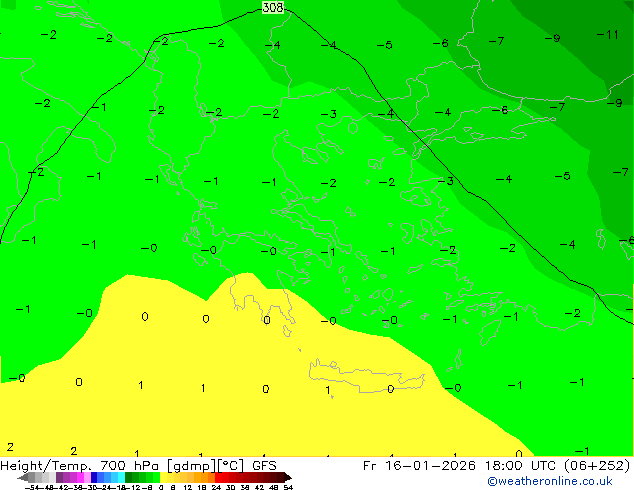The width and height of the screenshot is (634, 490).
Task: Select the magenta -36°C legend swatch
Action: click(80, 477)
